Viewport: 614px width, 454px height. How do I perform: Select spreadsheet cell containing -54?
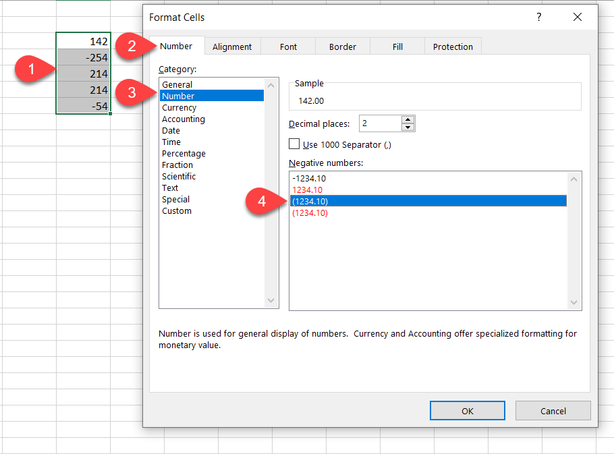(83, 106)
